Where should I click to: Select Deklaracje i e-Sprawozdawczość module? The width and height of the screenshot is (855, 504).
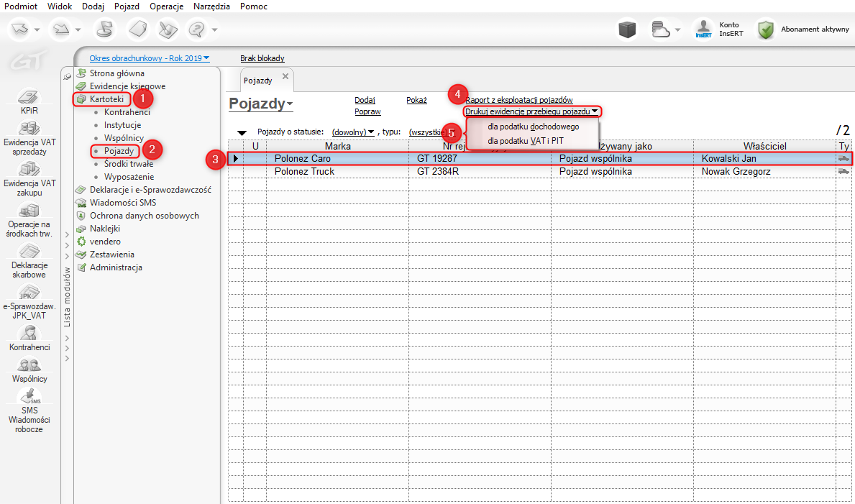[150, 190]
